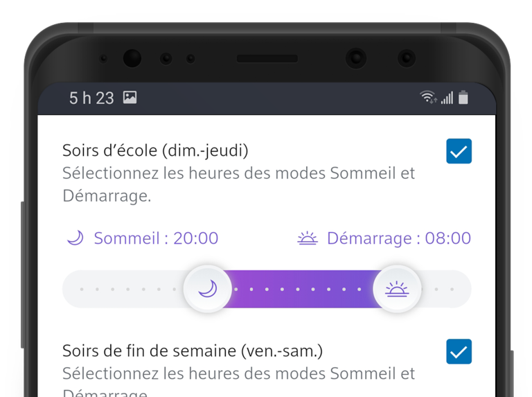Screen dimensions: 532x397
Task: Tap the cellular signal strength icon
Action: click(x=447, y=98)
